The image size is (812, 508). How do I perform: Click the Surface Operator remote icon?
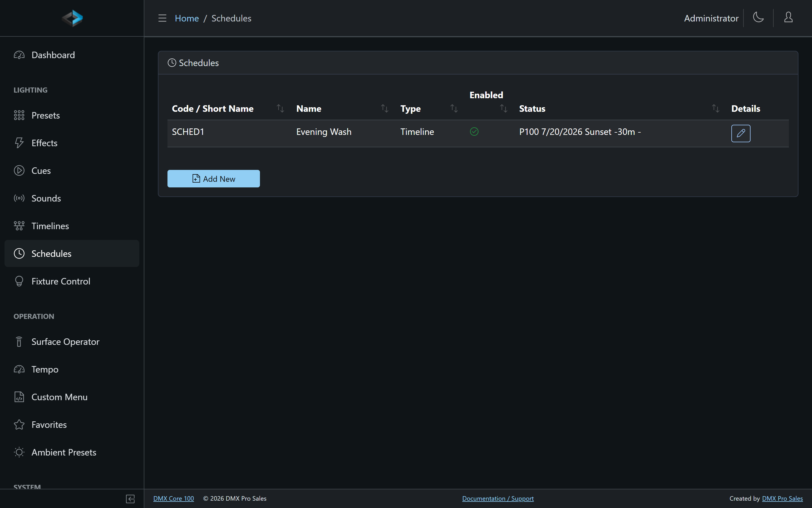click(x=19, y=342)
